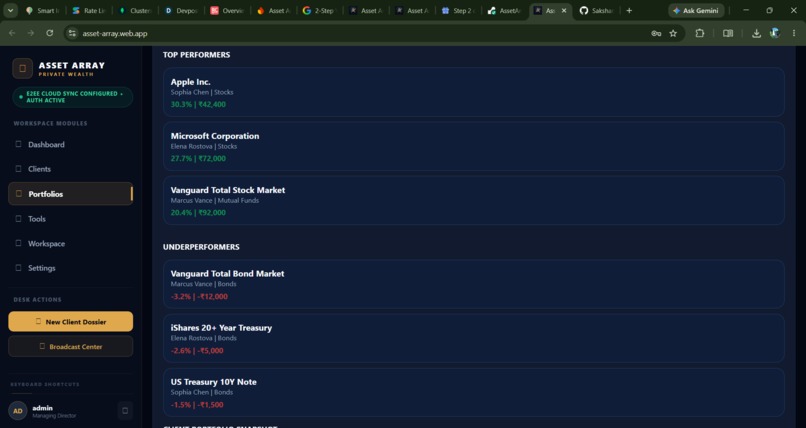Reload the page
The width and height of the screenshot is (806, 428).
(49, 33)
